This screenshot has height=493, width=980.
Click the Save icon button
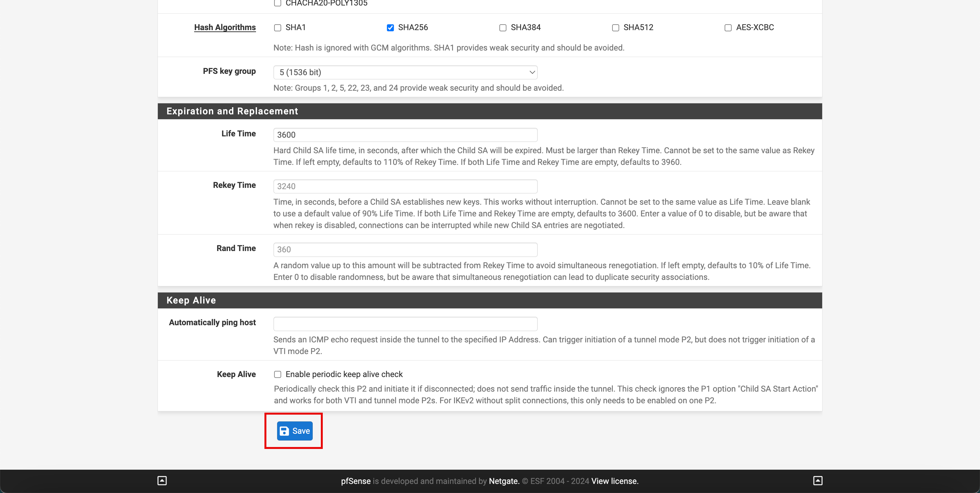tap(294, 431)
